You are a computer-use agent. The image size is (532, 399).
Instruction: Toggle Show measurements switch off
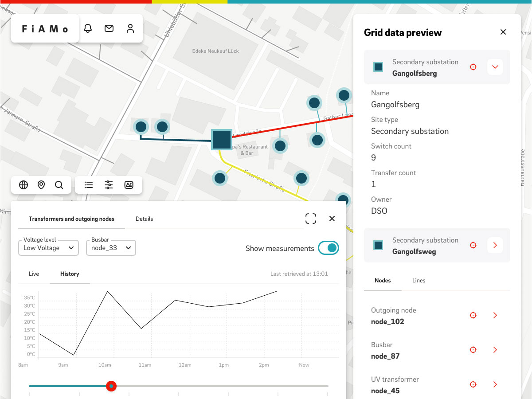pos(329,248)
